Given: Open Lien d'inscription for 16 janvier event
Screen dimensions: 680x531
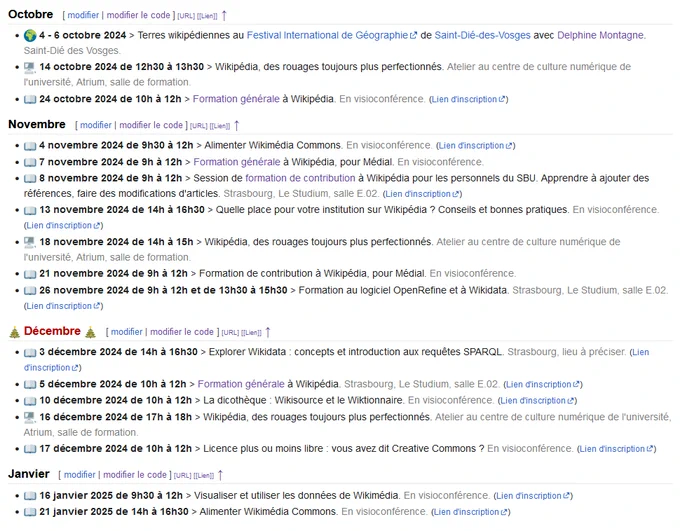Looking at the screenshot, I should 533,496.
